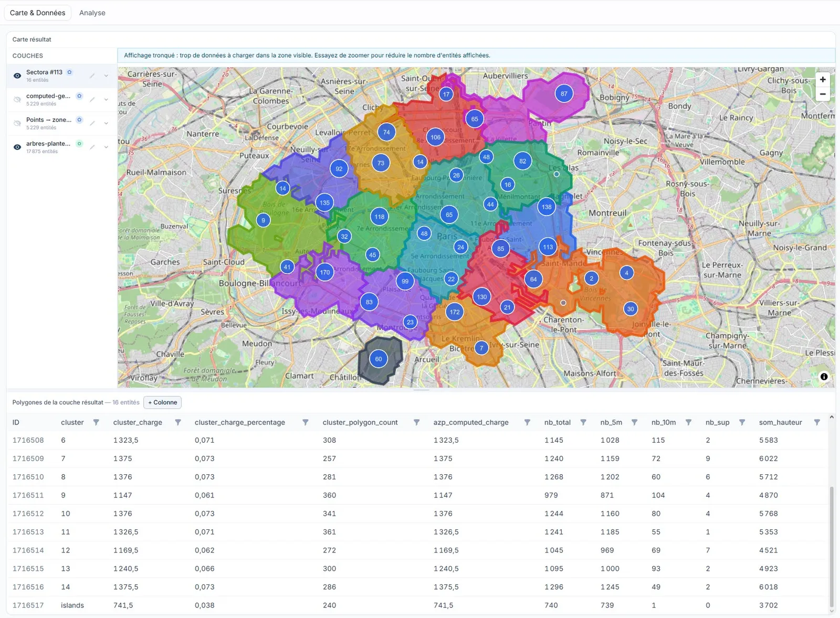Click map cluster marker 74
840x618 pixels.
click(386, 132)
